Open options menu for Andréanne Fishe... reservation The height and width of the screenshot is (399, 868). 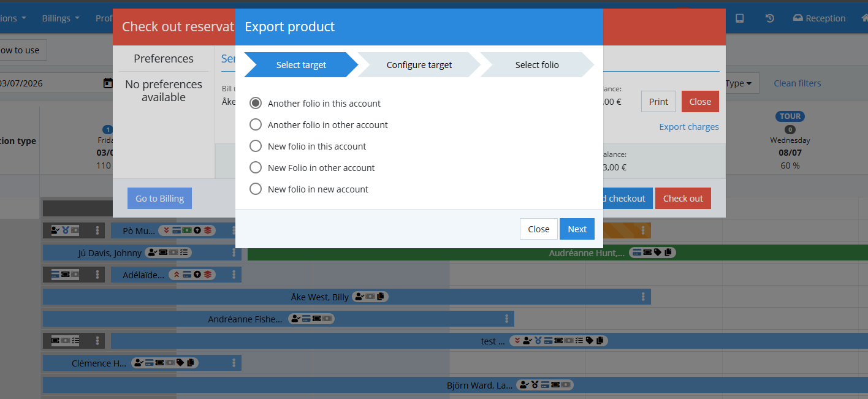506,319
